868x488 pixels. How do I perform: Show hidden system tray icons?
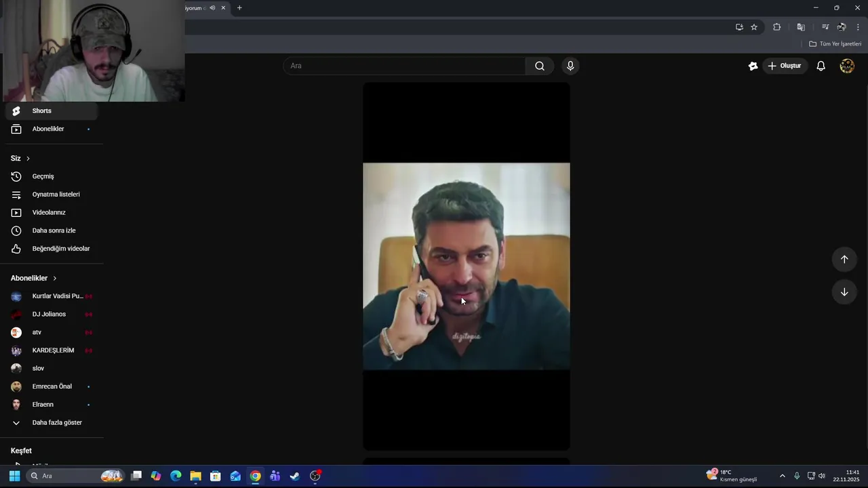(783, 476)
